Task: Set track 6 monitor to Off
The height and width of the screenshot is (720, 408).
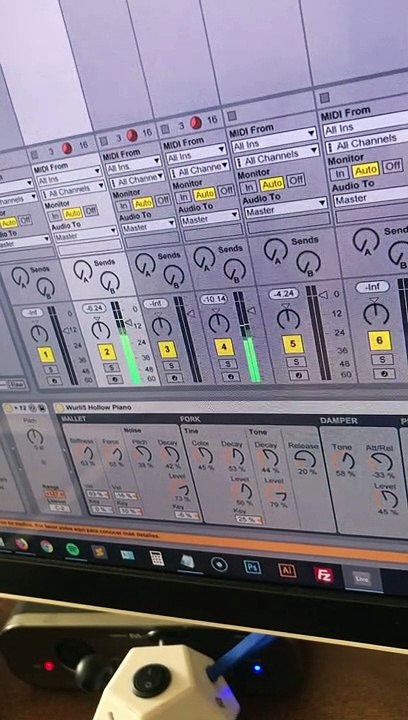Action: 393,165
